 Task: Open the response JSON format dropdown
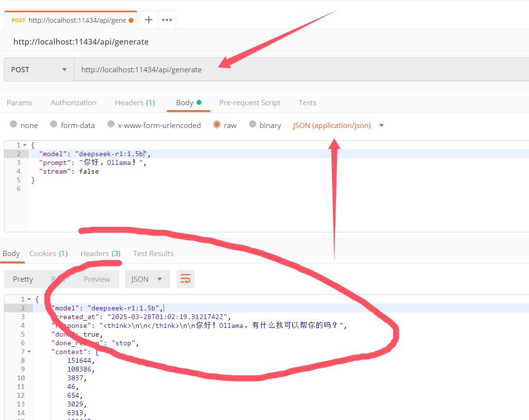point(148,279)
